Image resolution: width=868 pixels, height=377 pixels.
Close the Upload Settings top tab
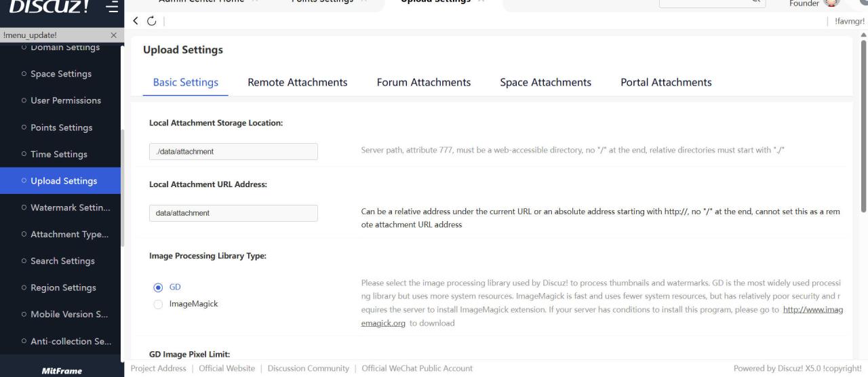click(481, 2)
